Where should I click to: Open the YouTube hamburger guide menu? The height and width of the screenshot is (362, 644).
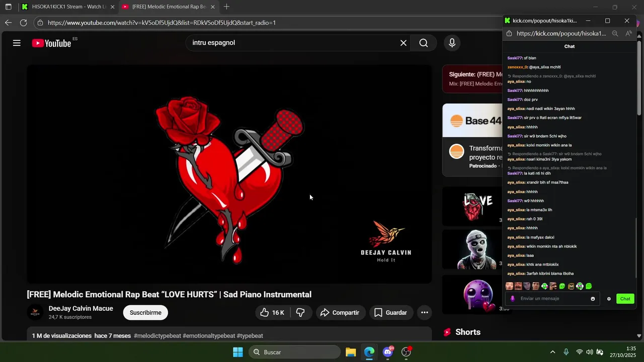pos(17,43)
